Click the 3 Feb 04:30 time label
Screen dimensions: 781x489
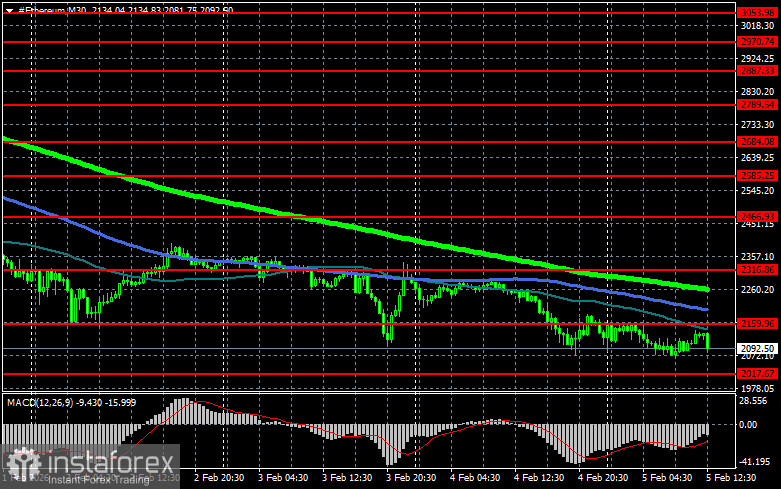point(283,478)
